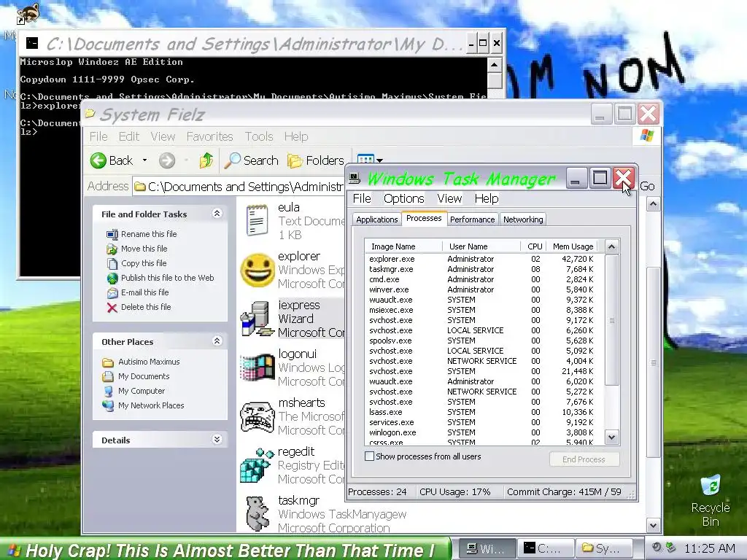Open the Views dropdown arrow in Explorer
This screenshot has width=747, height=560.
click(x=379, y=160)
